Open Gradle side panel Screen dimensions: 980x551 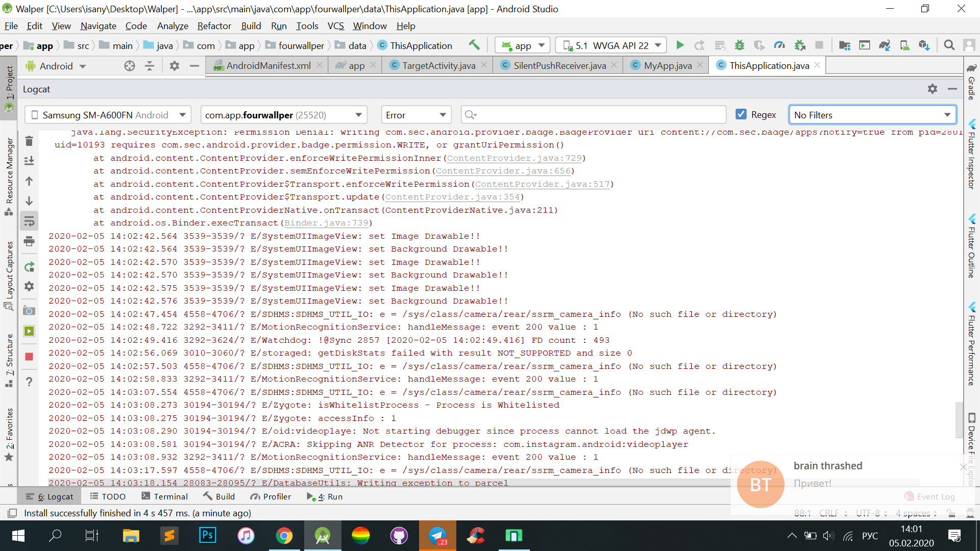[971, 82]
